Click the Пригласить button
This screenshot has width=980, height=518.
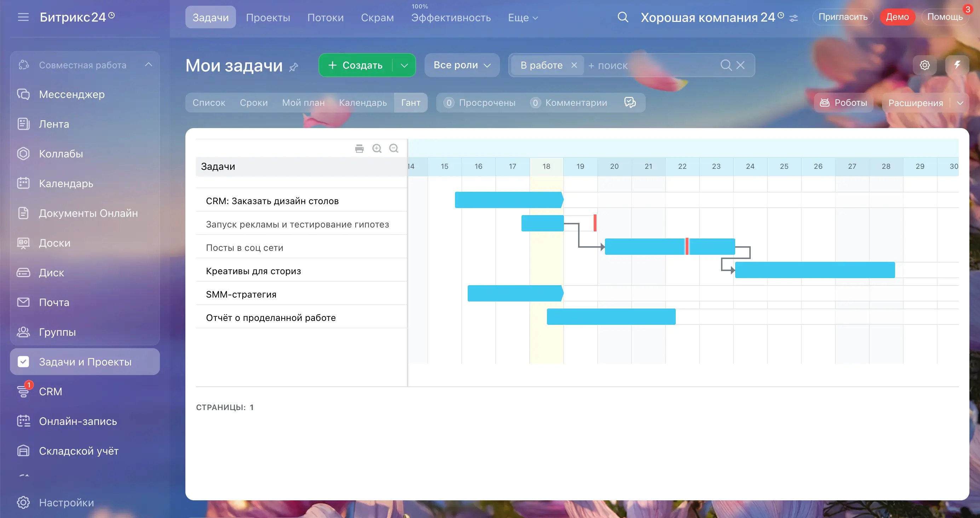coord(843,17)
